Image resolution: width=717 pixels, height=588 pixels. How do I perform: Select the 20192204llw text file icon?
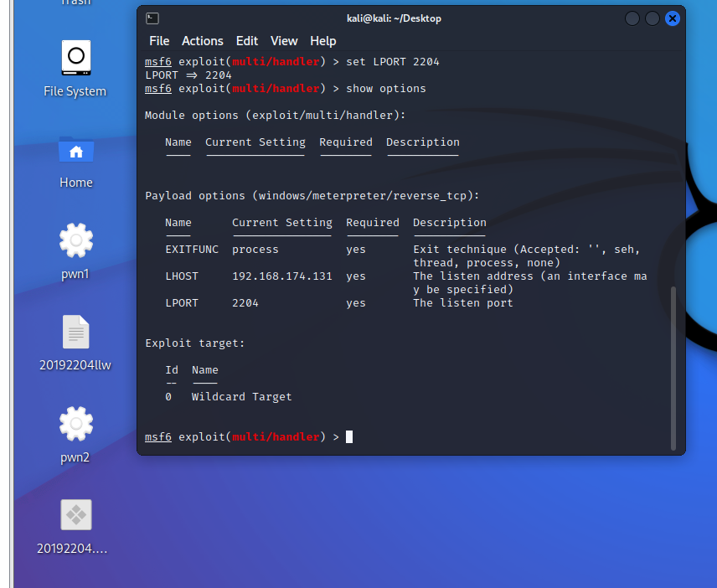76,332
